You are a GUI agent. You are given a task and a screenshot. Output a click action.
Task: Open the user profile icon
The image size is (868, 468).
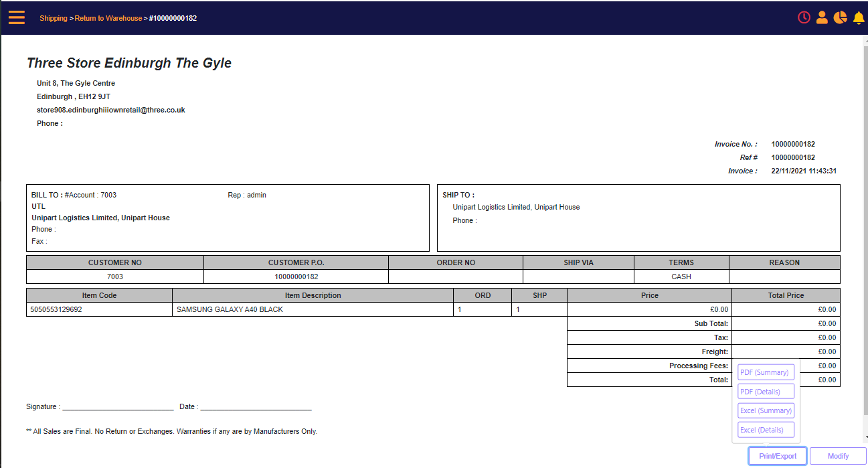pyautogui.click(x=822, y=17)
